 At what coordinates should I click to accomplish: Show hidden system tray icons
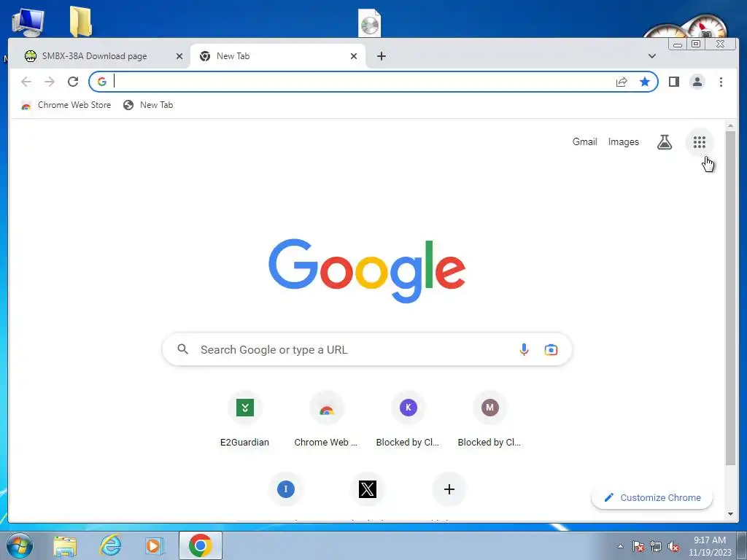(x=620, y=546)
